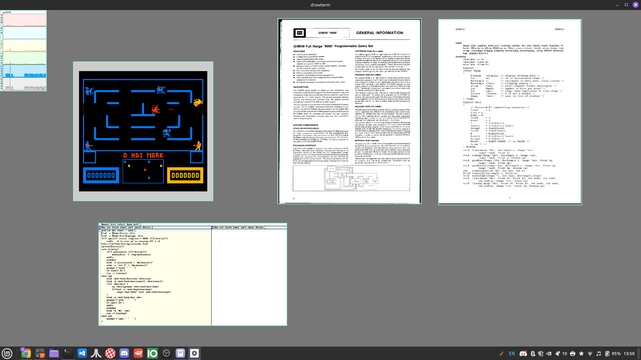Viewport: 641px width, 360px height.
Task: Open the Linux Mint start menu
Action: (7, 353)
